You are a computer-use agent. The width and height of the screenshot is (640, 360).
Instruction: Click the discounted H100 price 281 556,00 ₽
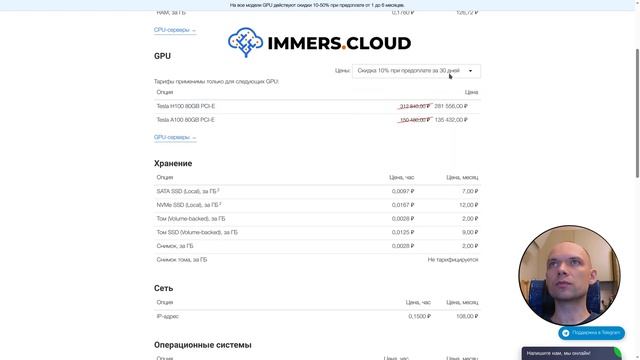pyautogui.click(x=451, y=106)
